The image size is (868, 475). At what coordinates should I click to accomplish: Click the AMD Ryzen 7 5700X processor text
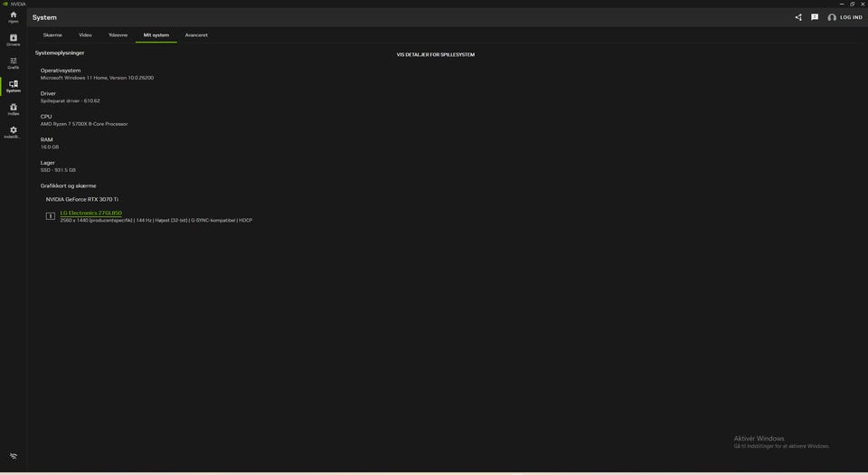[x=84, y=124]
